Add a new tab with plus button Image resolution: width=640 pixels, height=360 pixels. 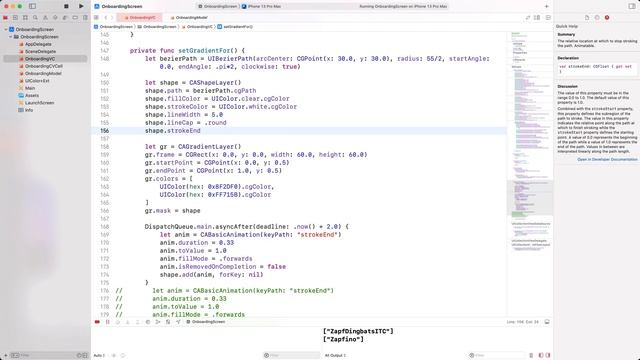[x=547, y=6]
